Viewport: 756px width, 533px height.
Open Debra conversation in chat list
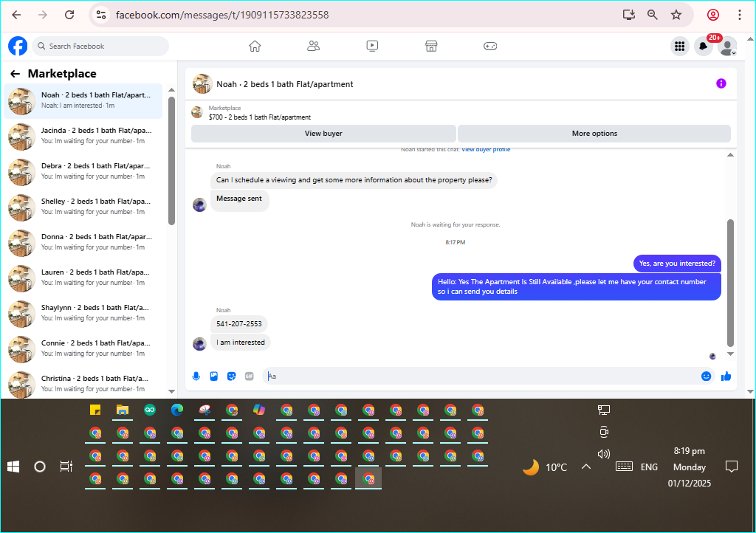pyautogui.click(x=83, y=171)
